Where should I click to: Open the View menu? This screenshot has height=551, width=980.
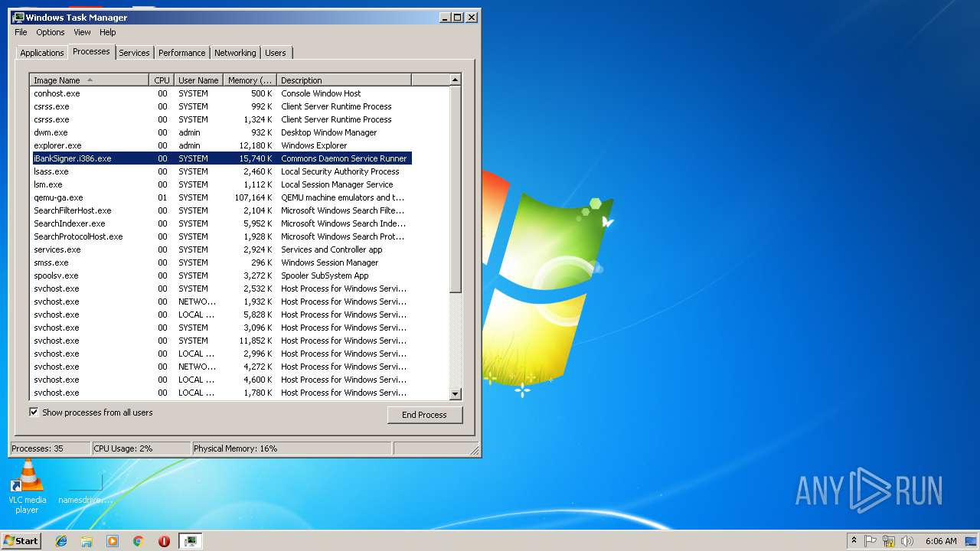(x=82, y=32)
